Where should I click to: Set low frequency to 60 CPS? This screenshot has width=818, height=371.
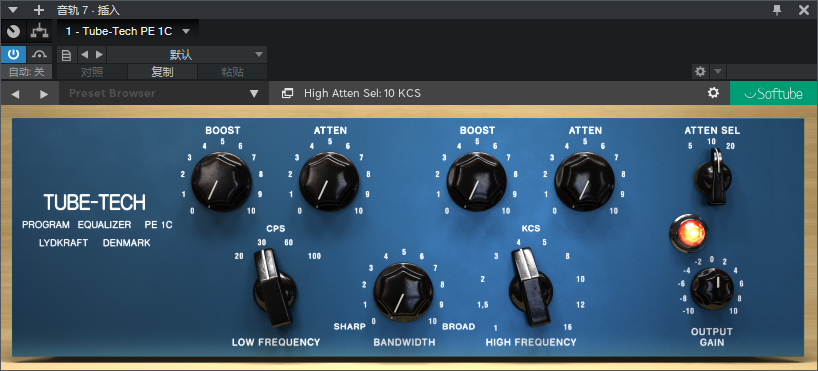click(x=288, y=242)
